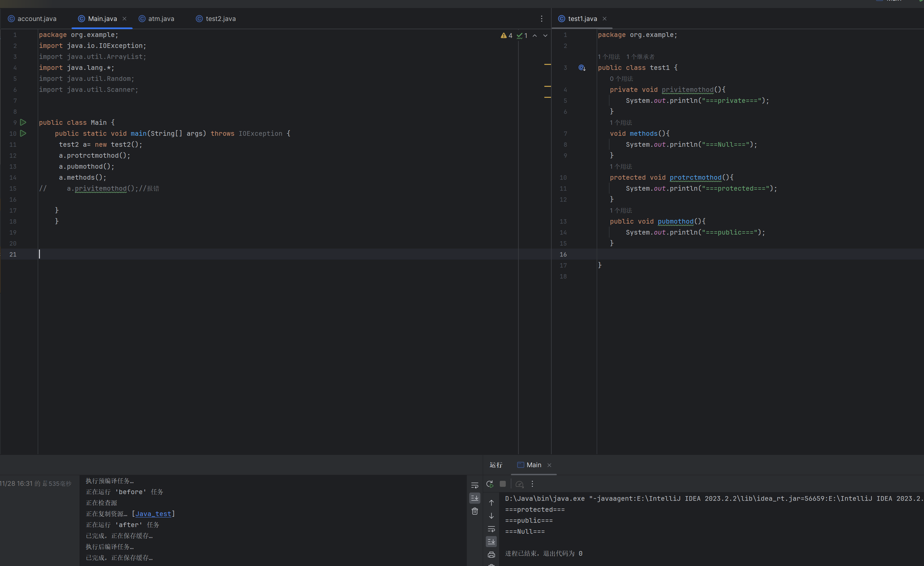Click 'a.methods();' line in Main.java
The image size is (924, 566).
[83, 177]
